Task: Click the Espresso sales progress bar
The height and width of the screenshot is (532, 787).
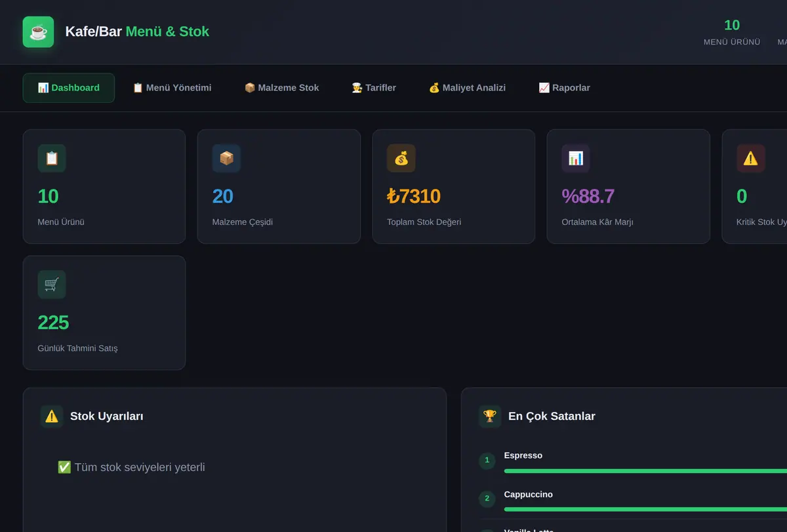Action: pyautogui.click(x=645, y=471)
